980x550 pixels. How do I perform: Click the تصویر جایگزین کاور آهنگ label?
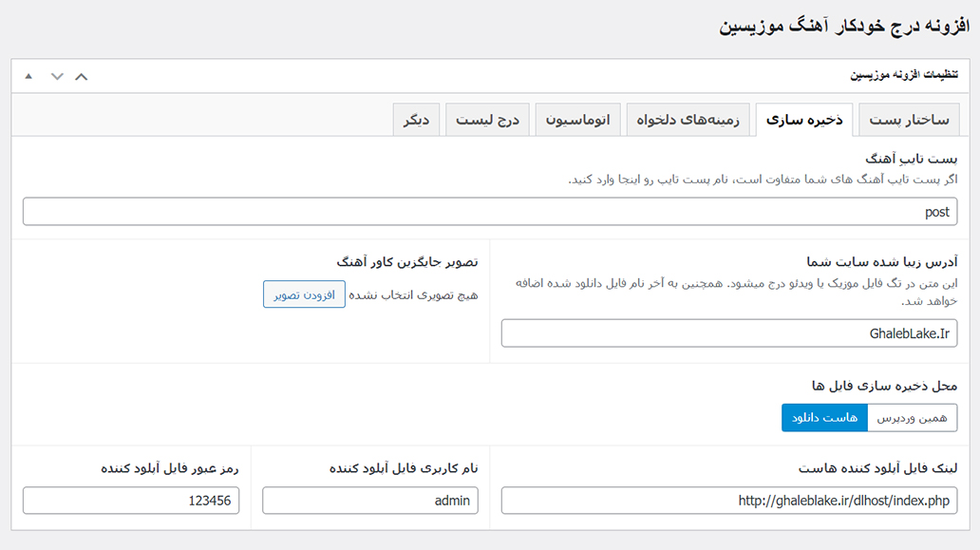click(407, 262)
